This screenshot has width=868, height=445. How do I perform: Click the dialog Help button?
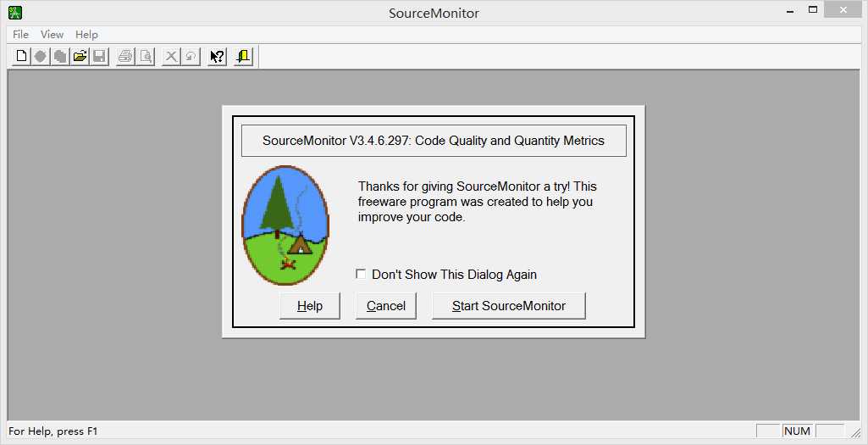(310, 306)
